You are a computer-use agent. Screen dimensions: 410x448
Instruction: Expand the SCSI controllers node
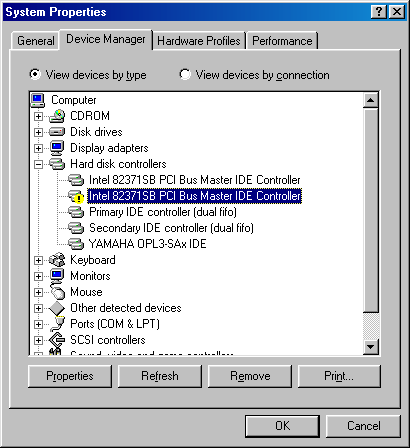[x=38, y=340]
